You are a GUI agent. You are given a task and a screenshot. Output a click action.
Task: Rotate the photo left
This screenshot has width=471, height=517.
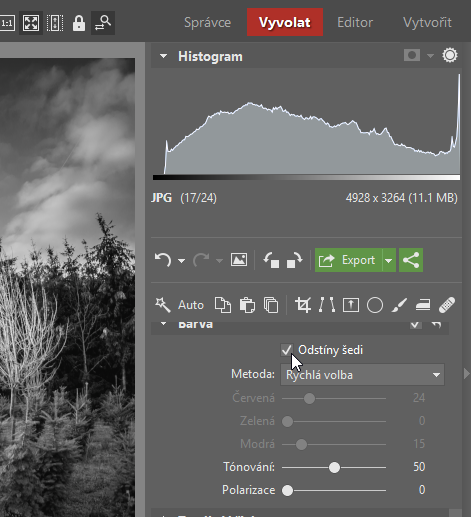coord(271,260)
